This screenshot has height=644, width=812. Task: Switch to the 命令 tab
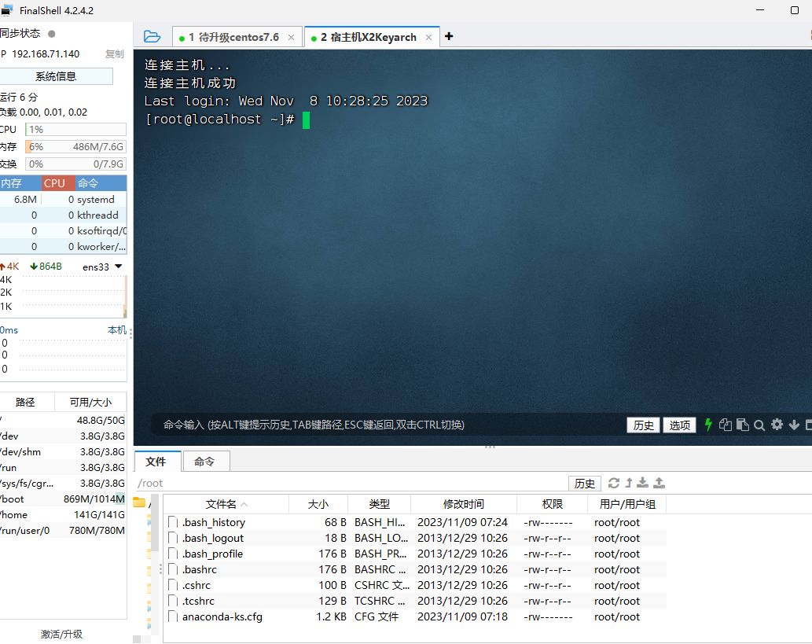click(x=204, y=462)
